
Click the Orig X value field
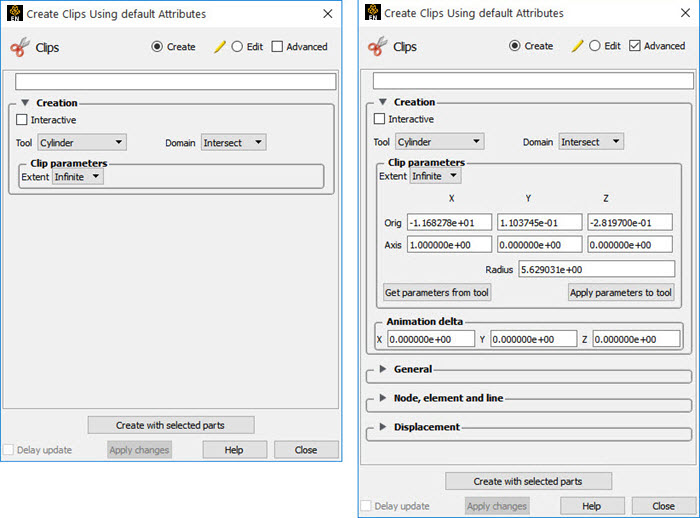(450, 222)
